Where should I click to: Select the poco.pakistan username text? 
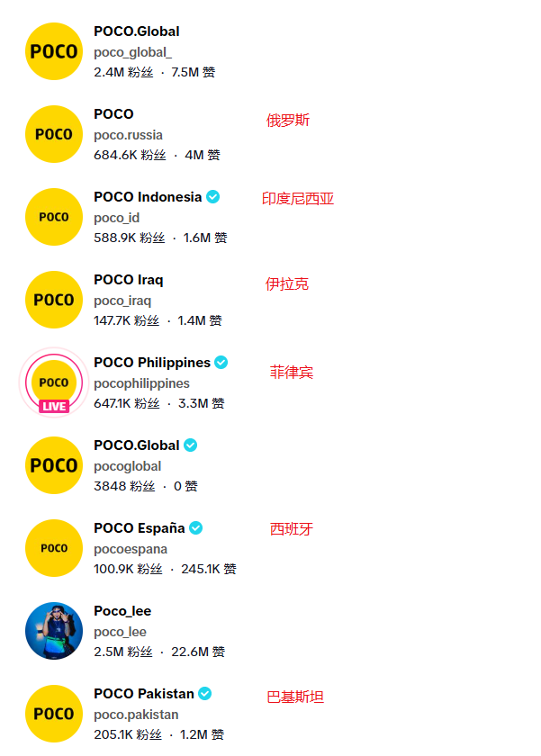pos(136,715)
